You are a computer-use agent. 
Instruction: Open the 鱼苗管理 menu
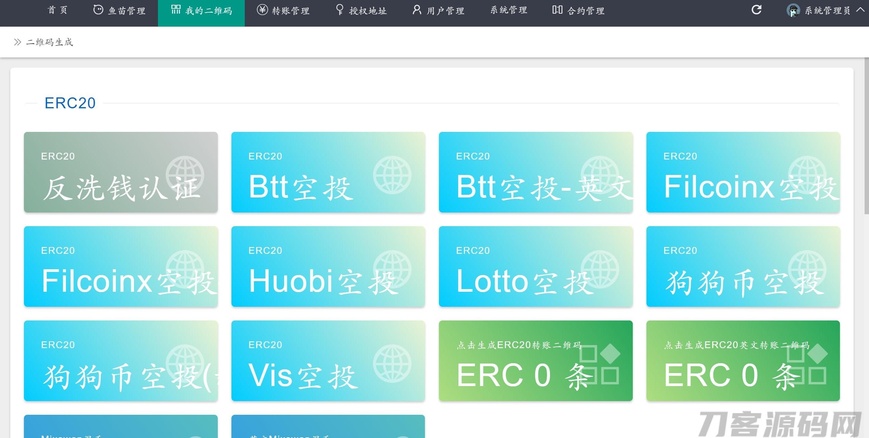119,11
